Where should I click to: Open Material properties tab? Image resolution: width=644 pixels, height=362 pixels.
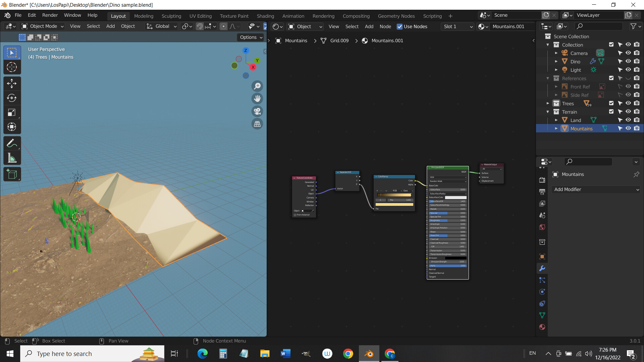[542, 327]
